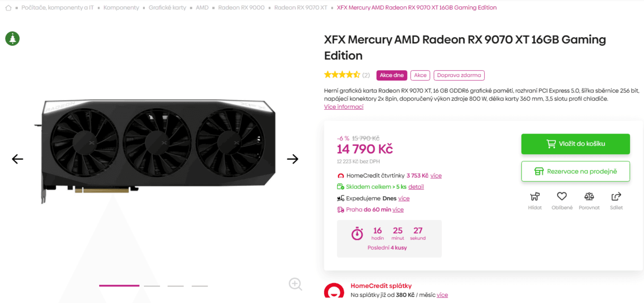The width and height of the screenshot is (644, 303).
Task: Go to homepage via the breadcrumb house icon
Action: tap(8, 8)
